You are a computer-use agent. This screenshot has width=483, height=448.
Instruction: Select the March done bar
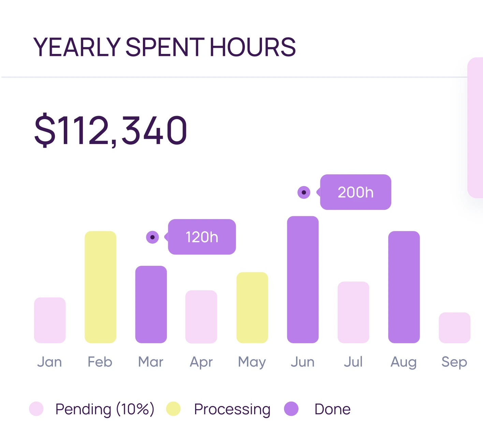[151, 304]
